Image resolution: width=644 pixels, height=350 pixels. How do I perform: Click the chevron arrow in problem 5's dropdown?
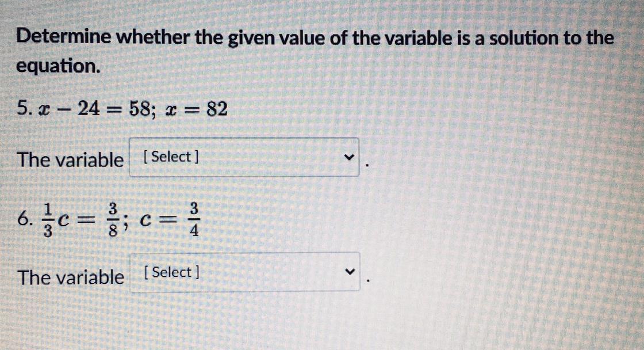pos(348,157)
